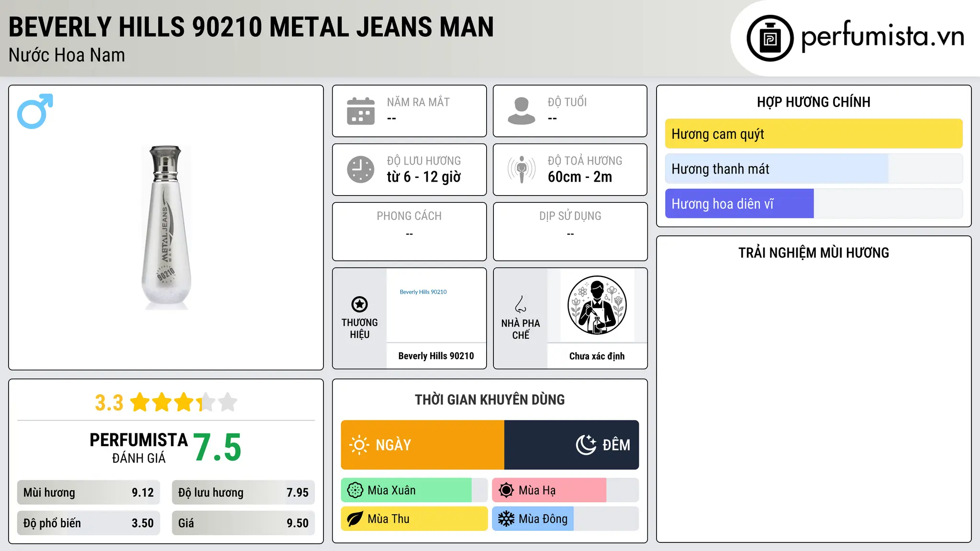Click the Mùa Thu season bar

point(414,519)
